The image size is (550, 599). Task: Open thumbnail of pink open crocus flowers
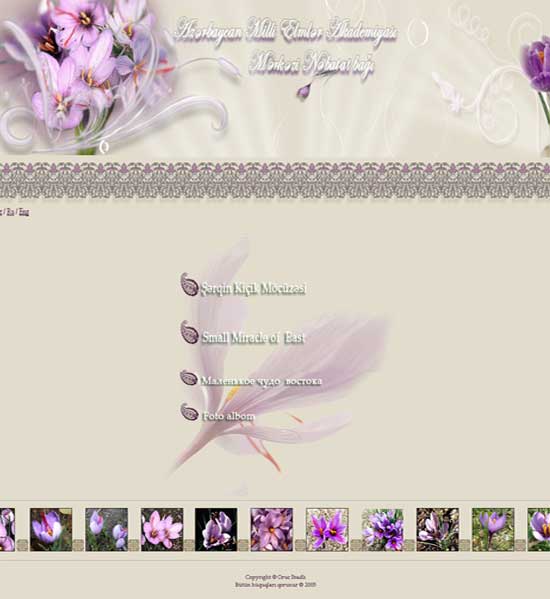[162, 529]
